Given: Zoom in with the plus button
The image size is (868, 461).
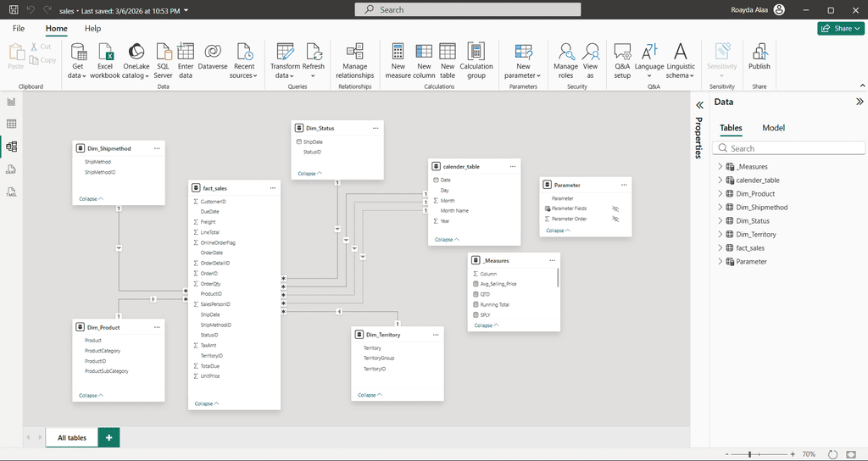Looking at the screenshot, I should point(793,454).
